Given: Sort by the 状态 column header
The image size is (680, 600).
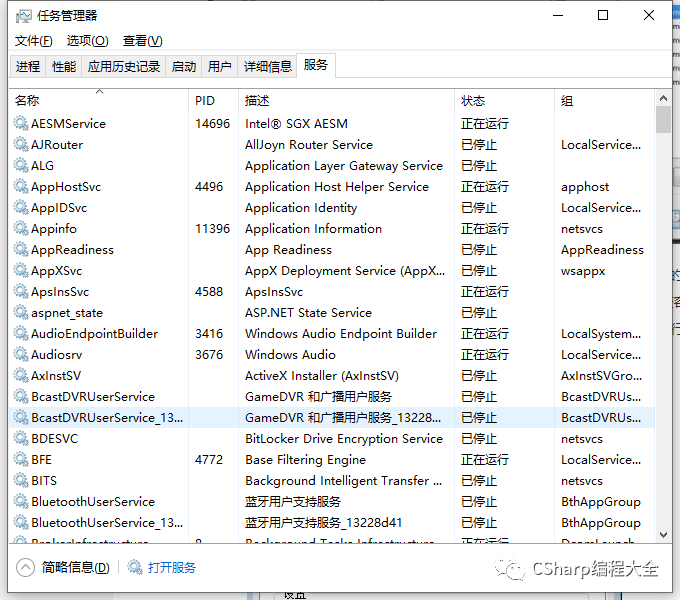Looking at the screenshot, I should coord(504,101).
